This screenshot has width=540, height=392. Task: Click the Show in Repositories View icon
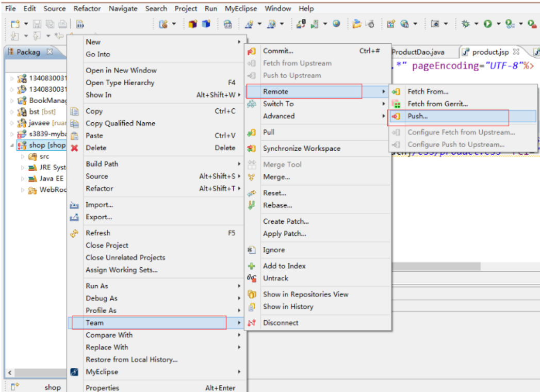pos(251,294)
